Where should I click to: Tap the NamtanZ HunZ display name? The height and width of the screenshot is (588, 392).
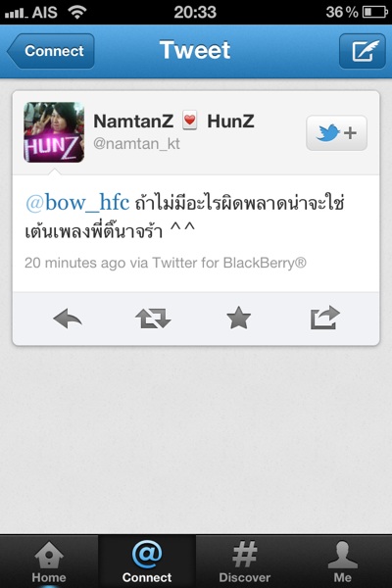[x=174, y=122]
